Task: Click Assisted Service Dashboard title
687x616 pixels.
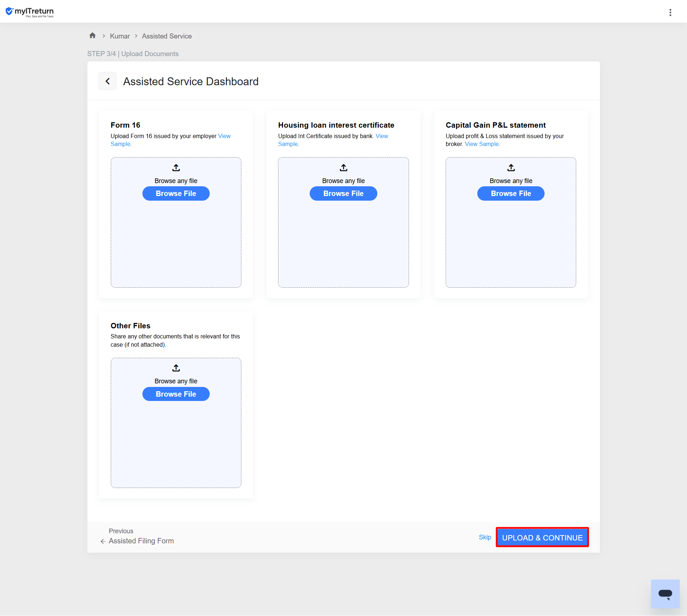Action: tap(191, 82)
